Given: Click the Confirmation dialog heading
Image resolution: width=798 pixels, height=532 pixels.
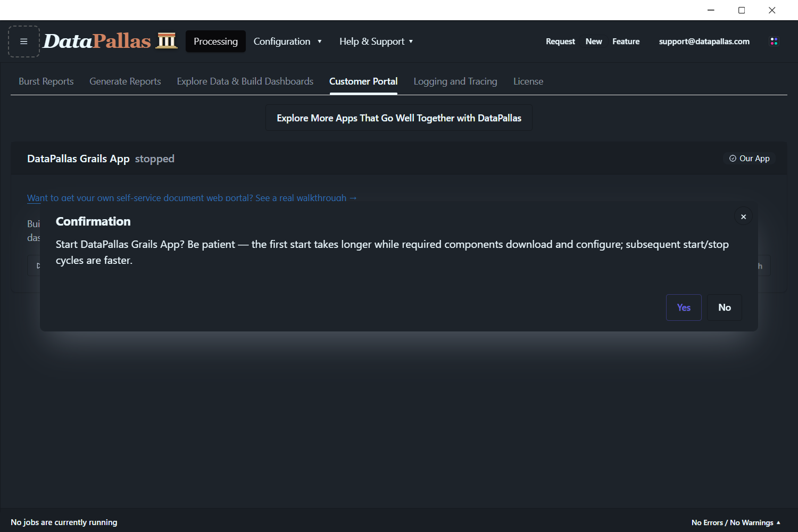Looking at the screenshot, I should [93, 221].
